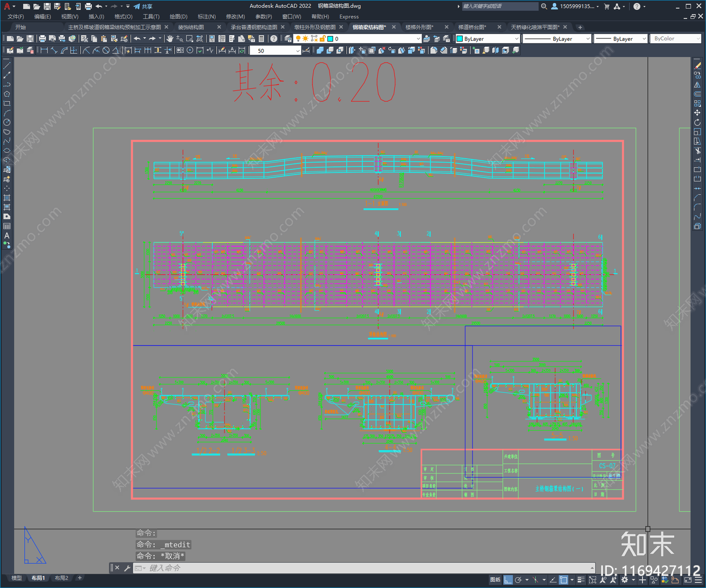Image resolution: width=706 pixels, height=588 pixels.
Task: Click the keyword search box in title bar
Action: tap(500, 6)
